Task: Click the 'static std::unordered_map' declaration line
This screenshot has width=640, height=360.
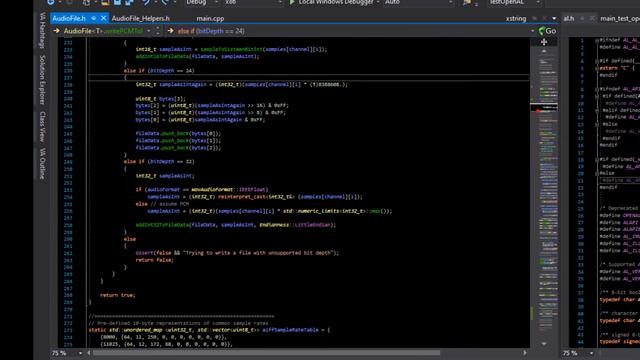Action: tap(209, 330)
